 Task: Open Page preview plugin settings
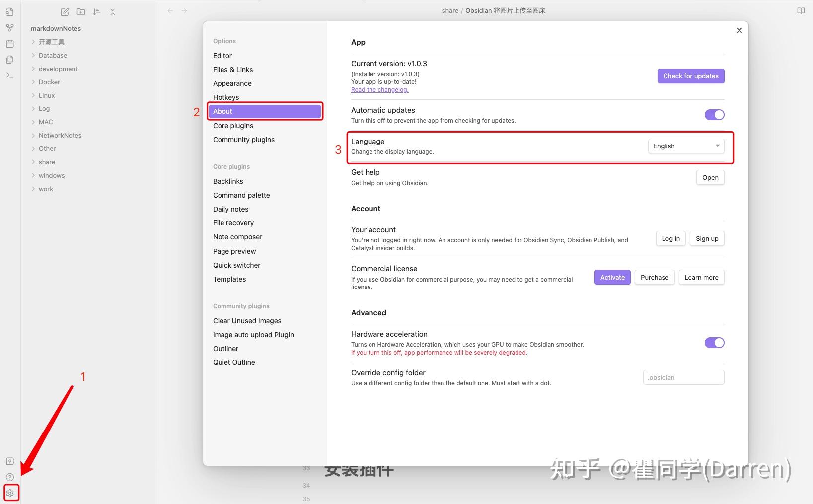tap(265, 251)
